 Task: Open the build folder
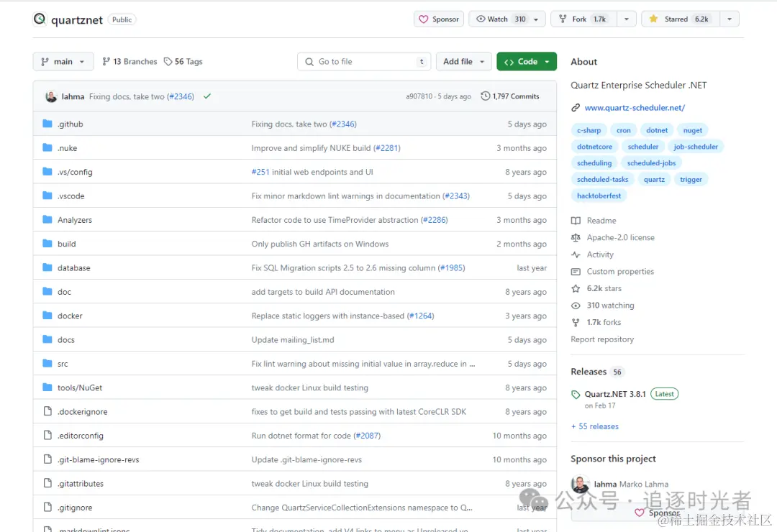tap(66, 244)
